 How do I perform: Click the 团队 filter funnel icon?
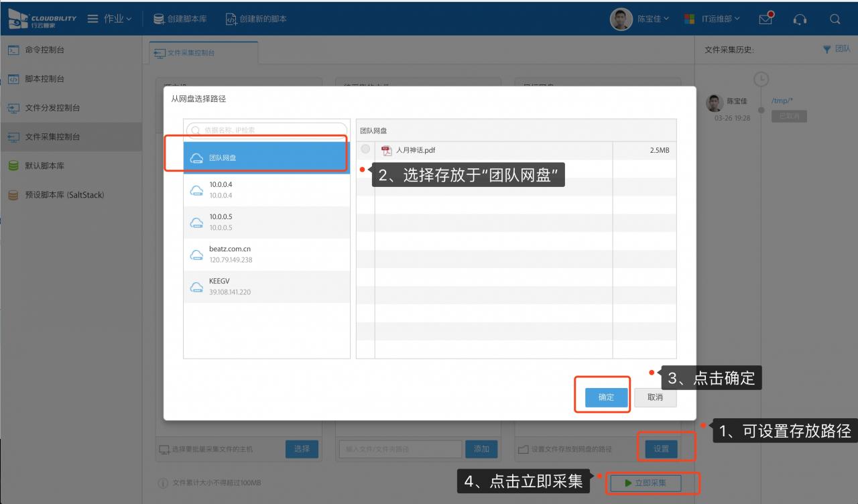(826, 50)
